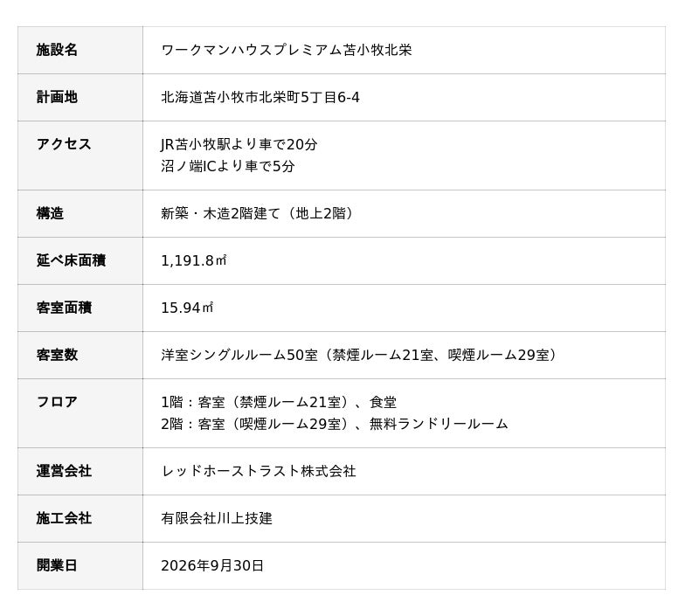This screenshot has height=616, width=699.
Task: Select the value 15.94㎡
Action: [x=187, y=308]
